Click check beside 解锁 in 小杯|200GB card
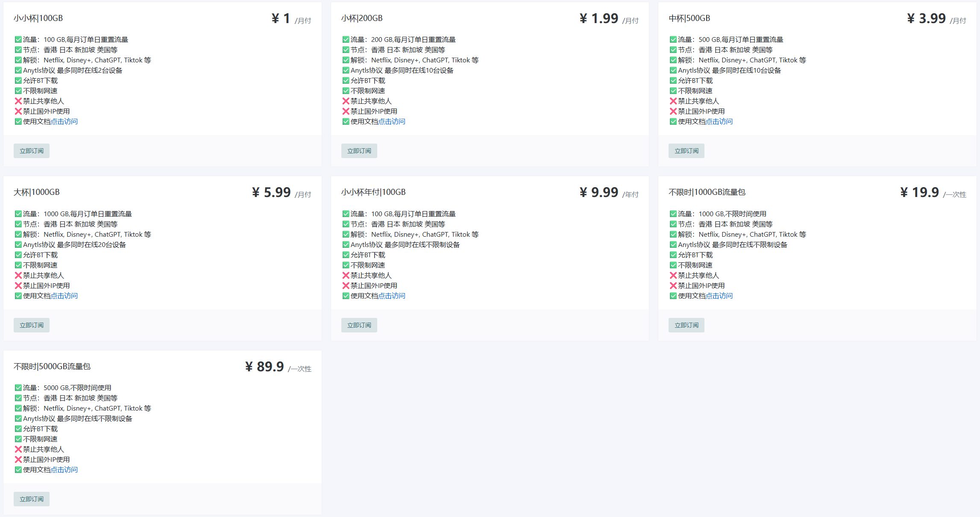Screen dimensions: 980x517 click(x=346, y=60)
